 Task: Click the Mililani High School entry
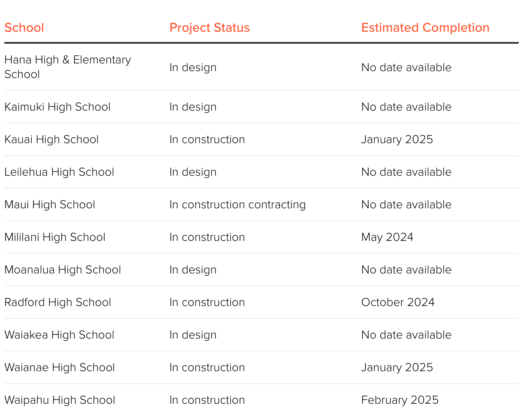pos(55,237)
